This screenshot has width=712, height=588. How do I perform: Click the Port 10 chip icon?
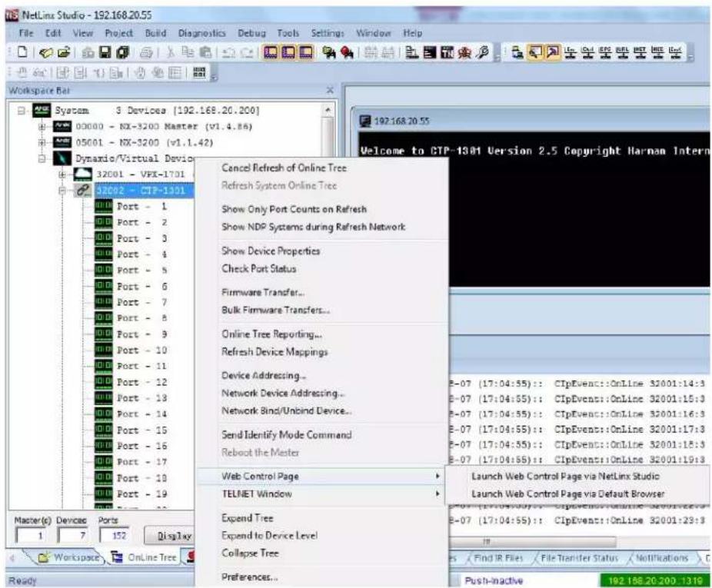(x=104, y=350)
